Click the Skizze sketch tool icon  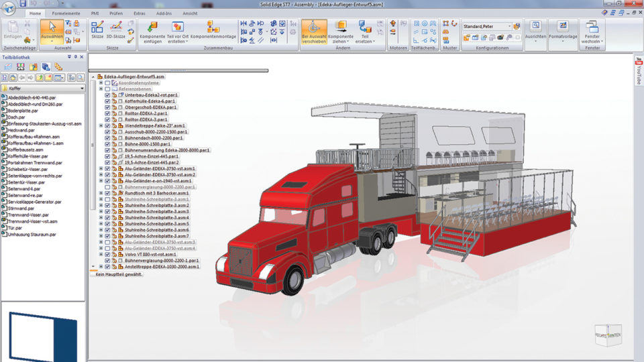click(97, 27)
